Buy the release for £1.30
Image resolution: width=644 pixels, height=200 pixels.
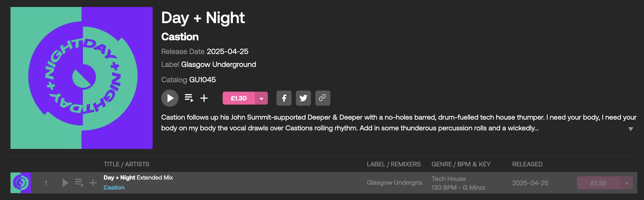pyautogui.click(x=239, y=98)
